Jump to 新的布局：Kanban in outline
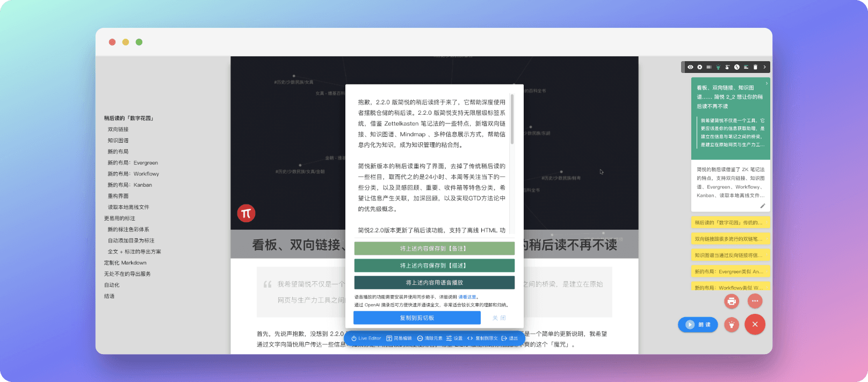 click(x=130, y=185)
